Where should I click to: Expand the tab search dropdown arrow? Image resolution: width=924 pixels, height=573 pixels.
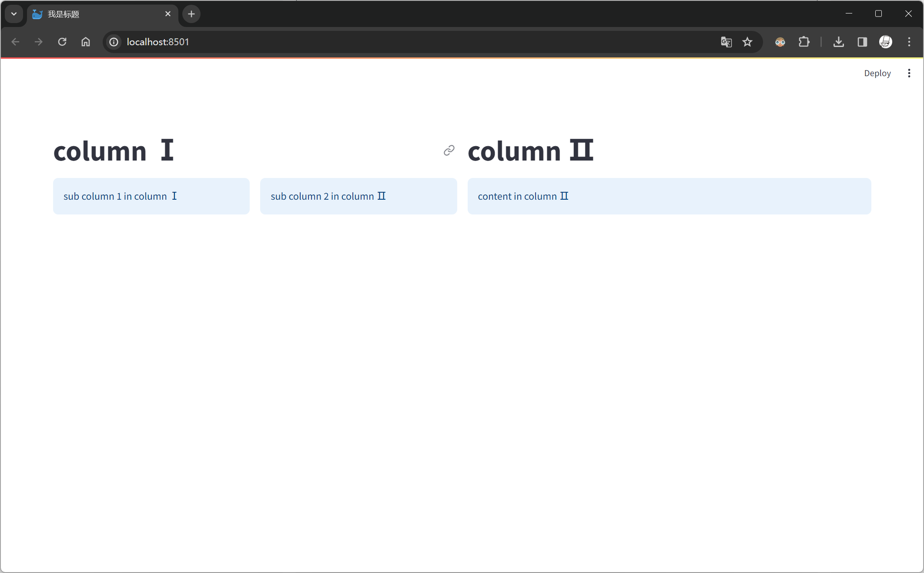14,14
